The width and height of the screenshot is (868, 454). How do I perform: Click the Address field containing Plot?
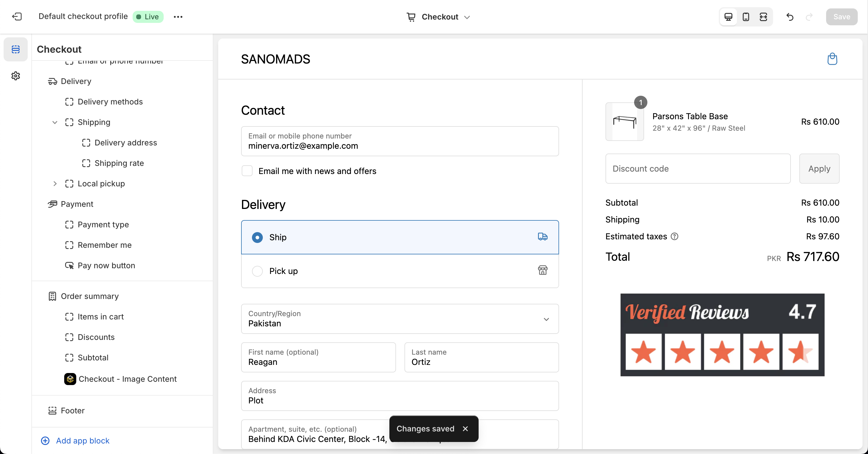click(x=400, y=396)
